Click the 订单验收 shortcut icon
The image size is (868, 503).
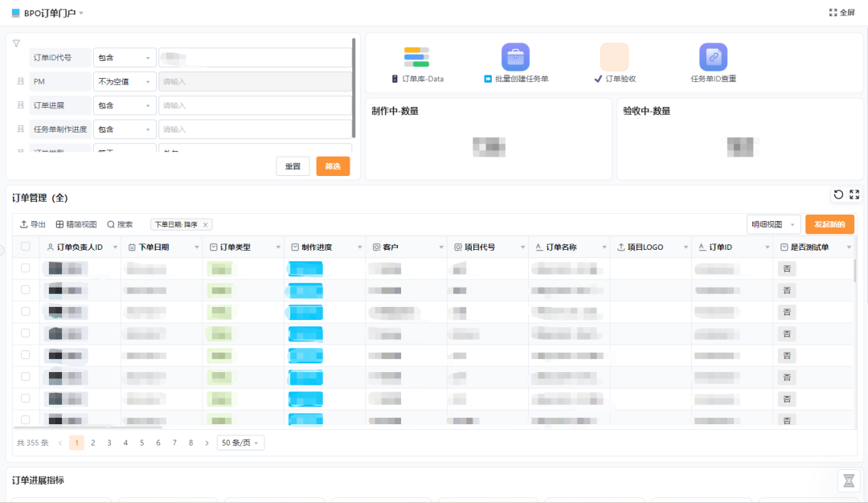click(614, 57)
